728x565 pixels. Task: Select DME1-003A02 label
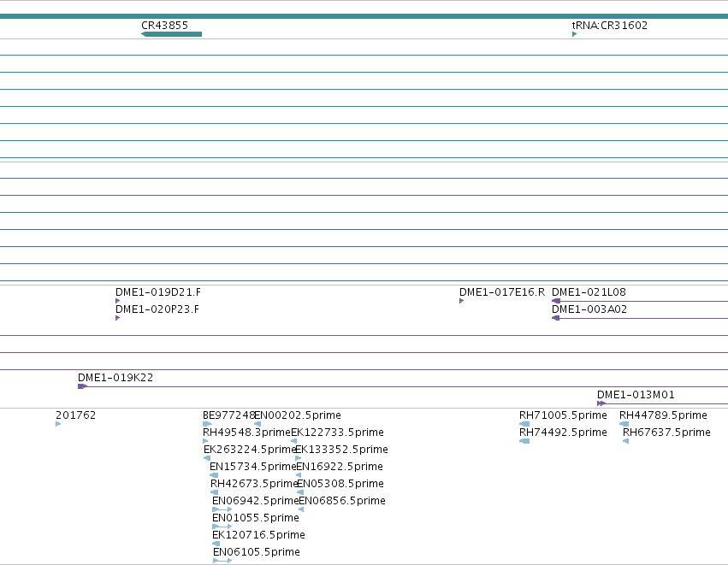pyautogui.click(x=589, y=309)
